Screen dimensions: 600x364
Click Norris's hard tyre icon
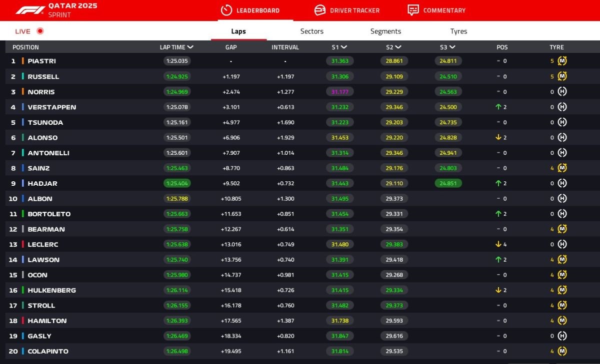tap(562, 92)
